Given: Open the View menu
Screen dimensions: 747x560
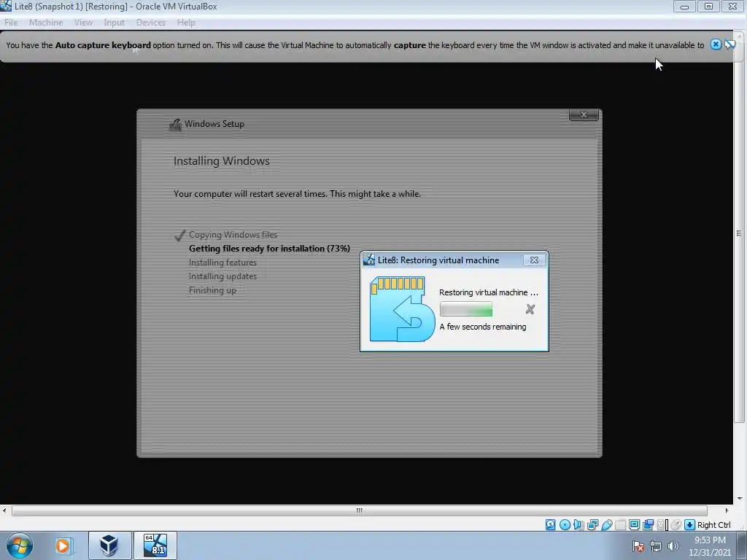Looking at the screenshot, I should click(x=83, y=23).
